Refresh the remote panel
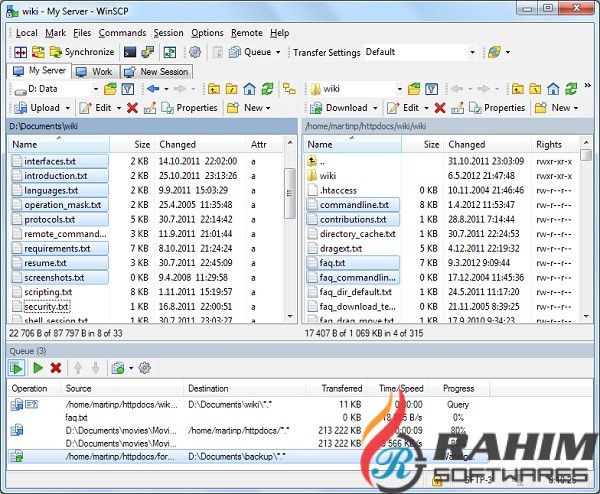Screen dimensions: 600x494 point(571,89)
